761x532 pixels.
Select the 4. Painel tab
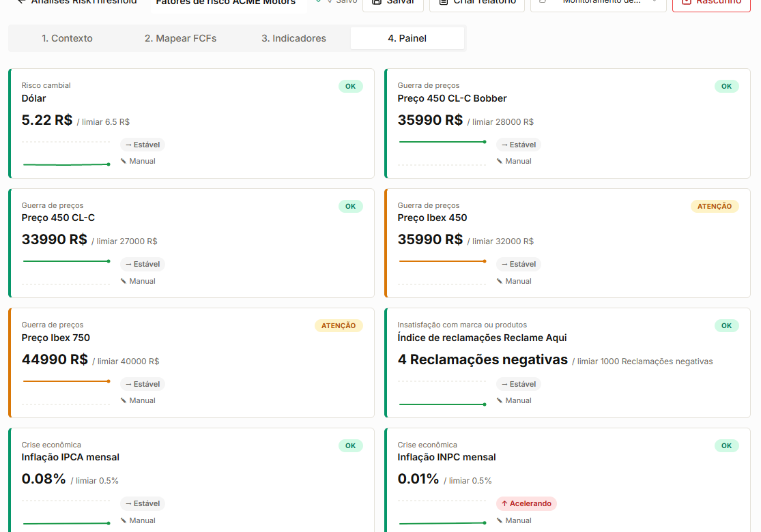[407, 38]
